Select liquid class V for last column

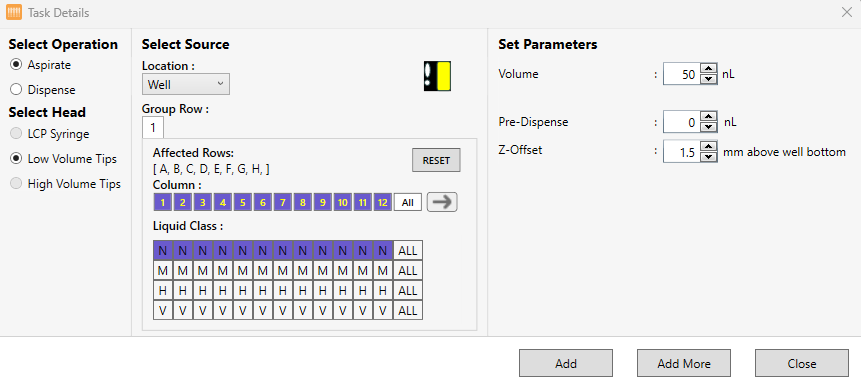click(383, 310)
